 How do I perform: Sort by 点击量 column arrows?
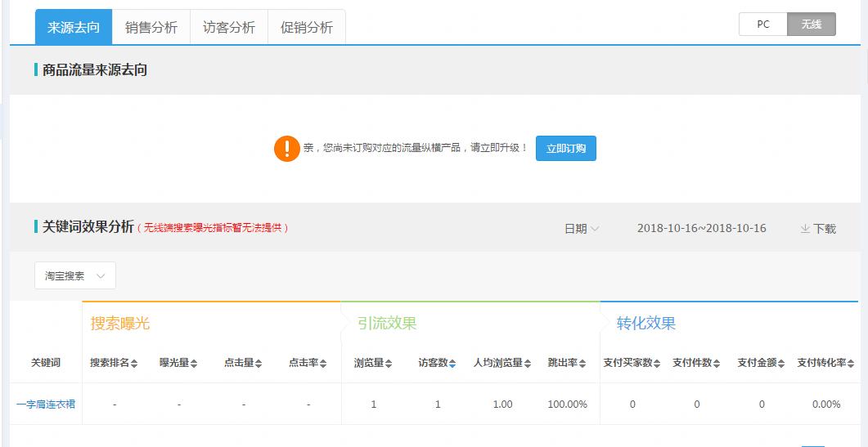tap(259, 364)
